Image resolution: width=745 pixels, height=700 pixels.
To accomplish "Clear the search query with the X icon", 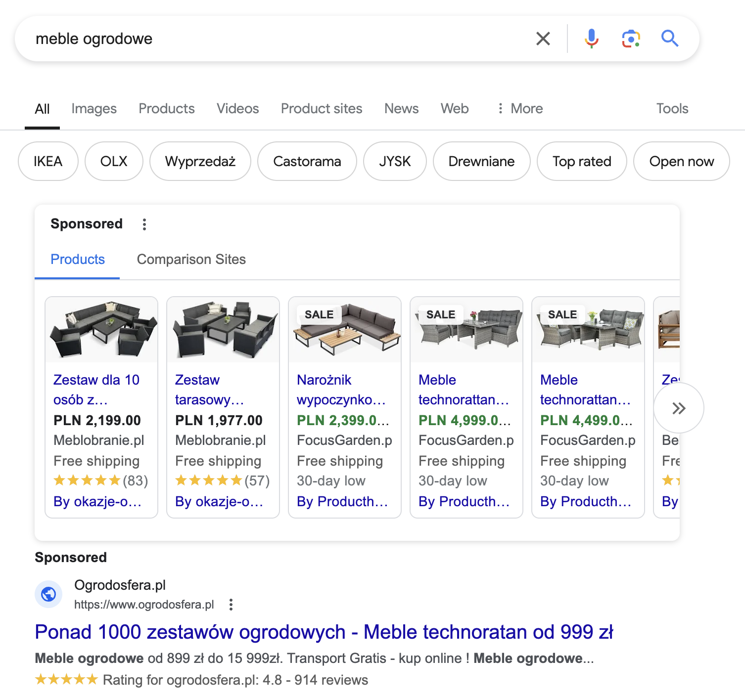I will coord(543,39).
